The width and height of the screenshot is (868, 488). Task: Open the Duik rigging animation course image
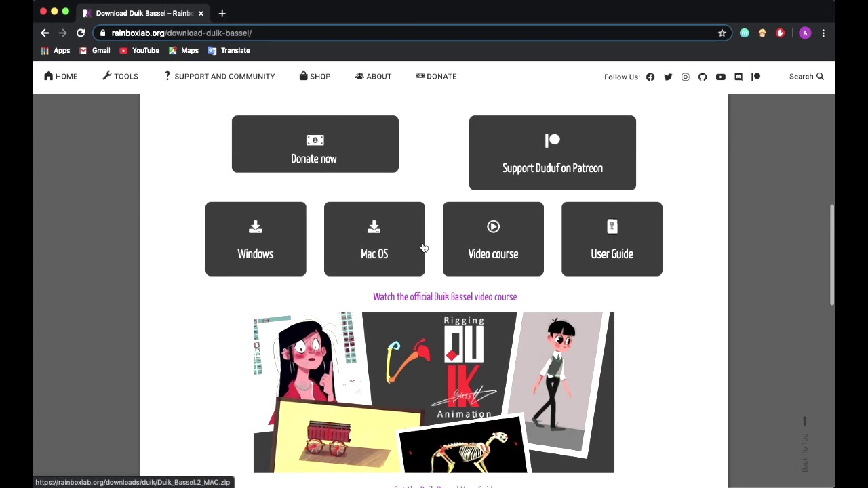[434, 392]
